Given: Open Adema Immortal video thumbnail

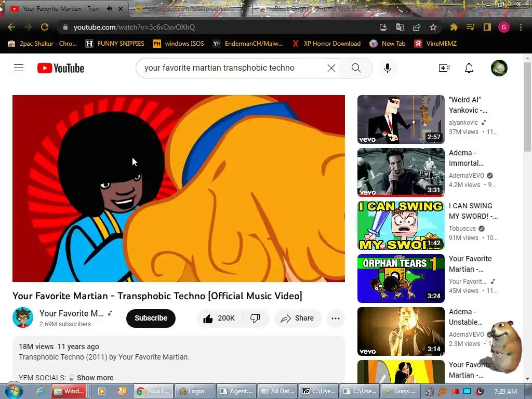Looking at the screenshot, I should coord(401,172).
